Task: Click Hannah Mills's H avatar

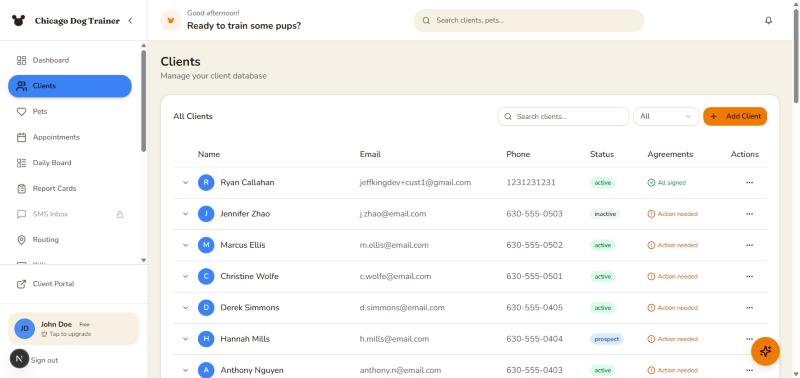Action: [x=206, y=339]
